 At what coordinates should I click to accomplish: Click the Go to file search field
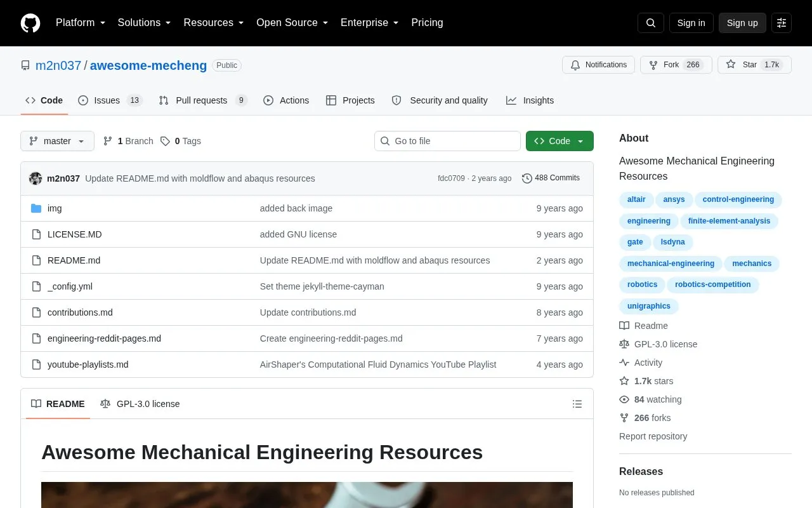click(447, 141)
